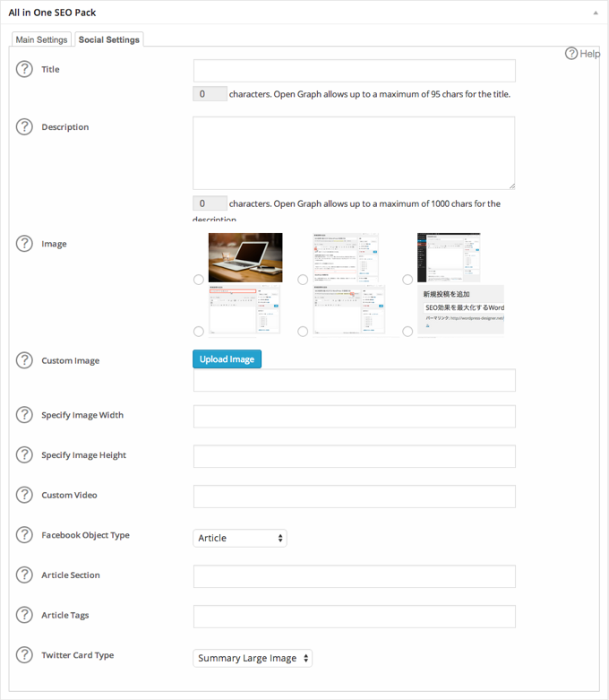Click the Article Tags input field

click(x=355, y=617)
